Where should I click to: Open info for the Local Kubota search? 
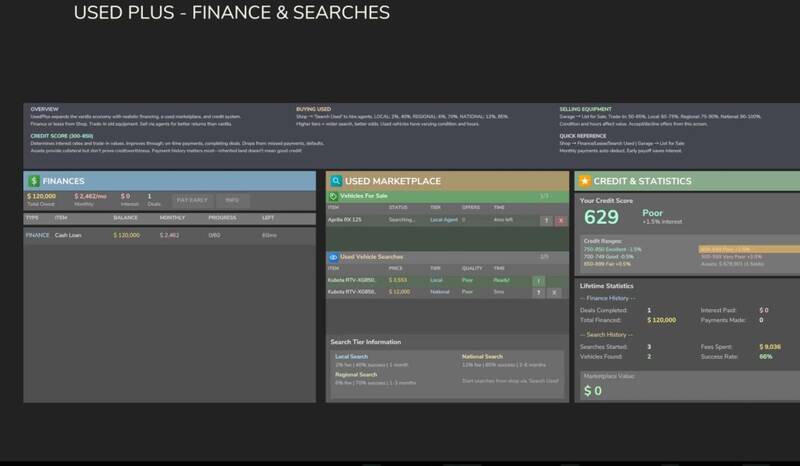(x=538, y=281)
